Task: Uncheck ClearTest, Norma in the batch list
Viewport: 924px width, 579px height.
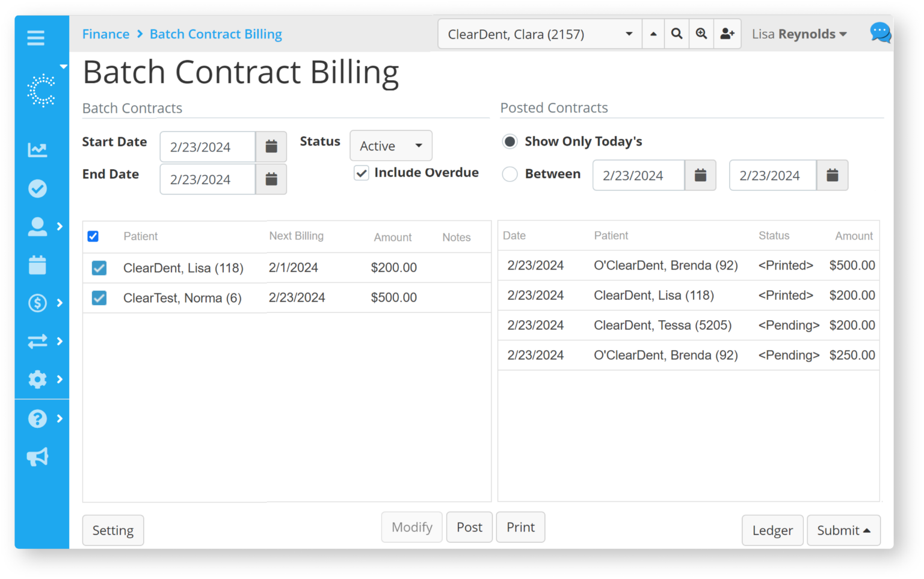Action: point(99,297)
